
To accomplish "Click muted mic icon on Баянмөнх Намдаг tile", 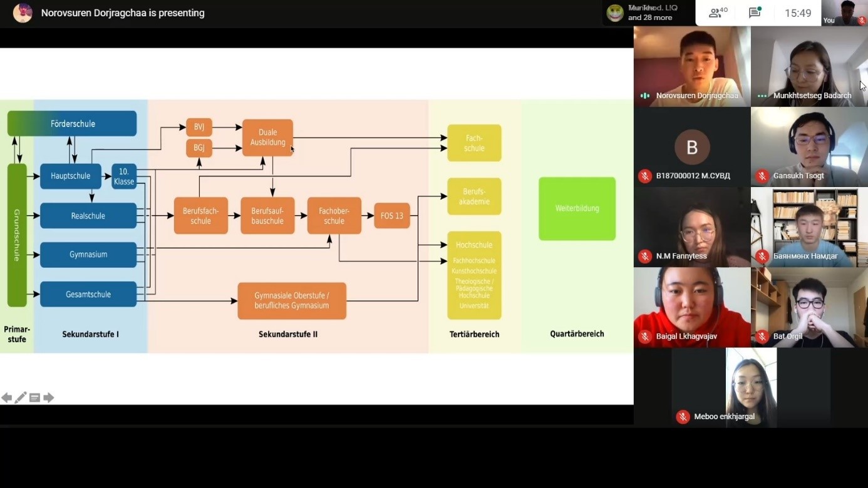I will (762, 257).
